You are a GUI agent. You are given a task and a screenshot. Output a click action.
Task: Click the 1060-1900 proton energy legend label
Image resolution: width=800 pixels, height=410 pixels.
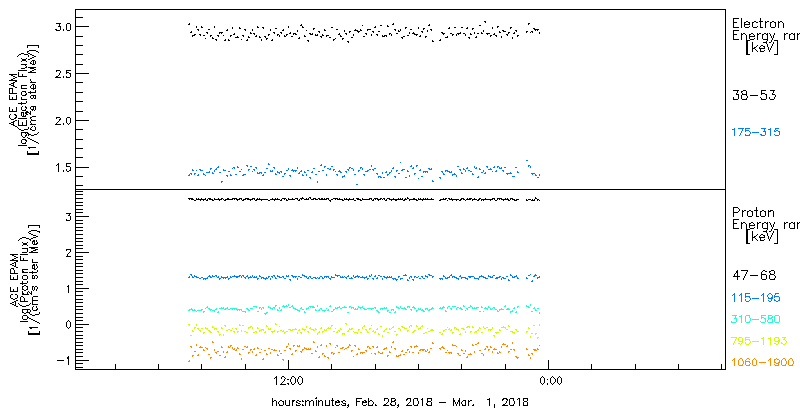tap(763, 362)
